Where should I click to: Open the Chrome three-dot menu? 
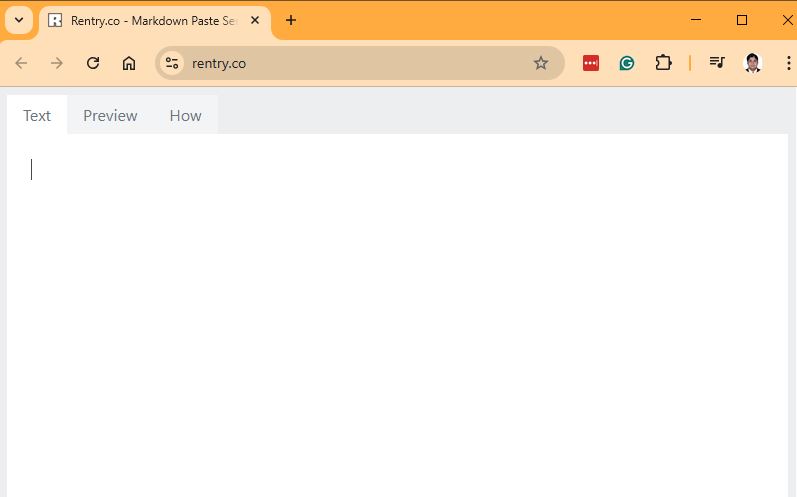tap(788, 63)
